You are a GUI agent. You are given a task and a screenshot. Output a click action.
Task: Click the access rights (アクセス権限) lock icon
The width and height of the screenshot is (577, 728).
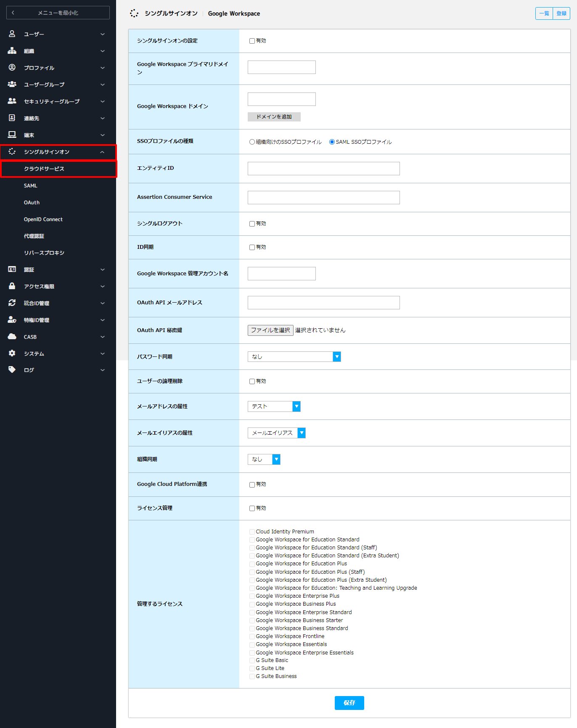click(x=12, y=286)
